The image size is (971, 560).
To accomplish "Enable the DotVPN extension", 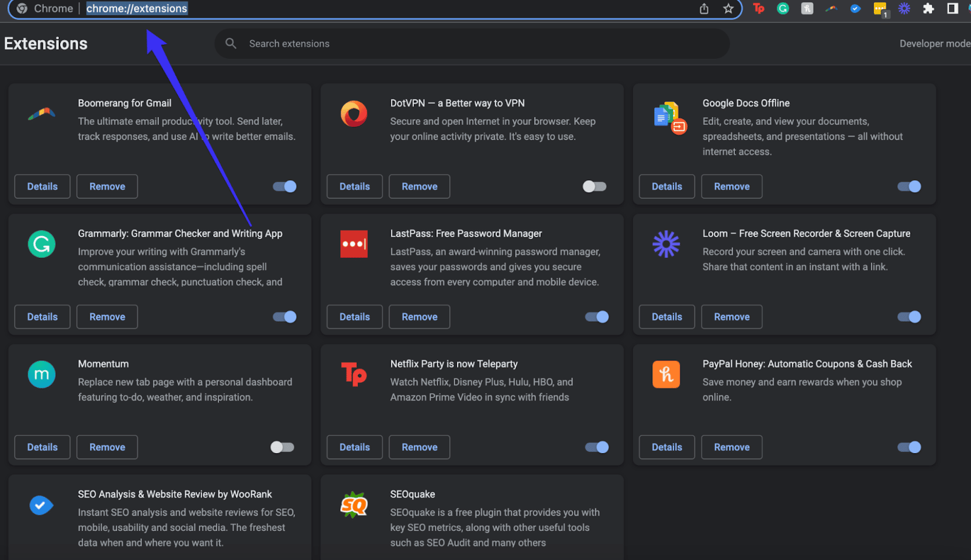I will pos(593,186).
